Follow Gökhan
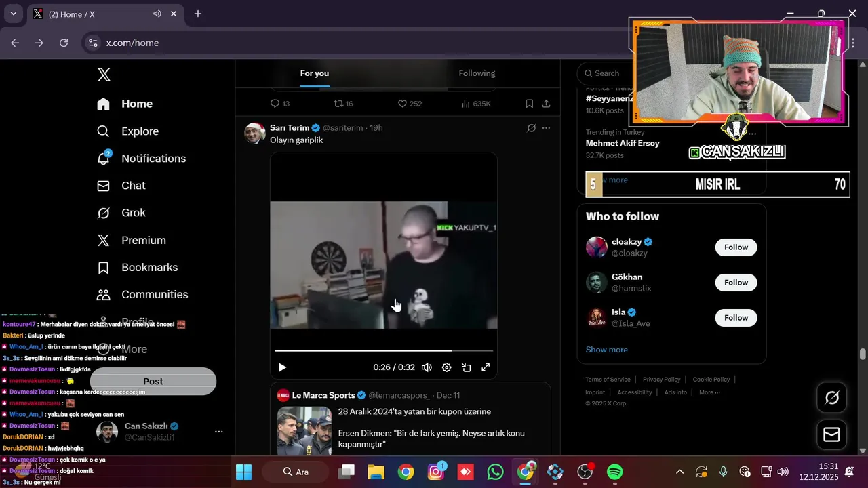Viewport: 868px width, 488px height. 736,283
